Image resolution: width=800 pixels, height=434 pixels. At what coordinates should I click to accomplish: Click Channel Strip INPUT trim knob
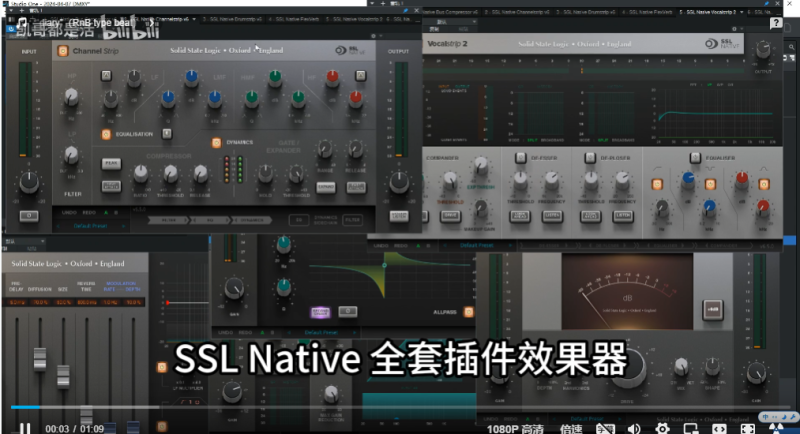[29, 182]
